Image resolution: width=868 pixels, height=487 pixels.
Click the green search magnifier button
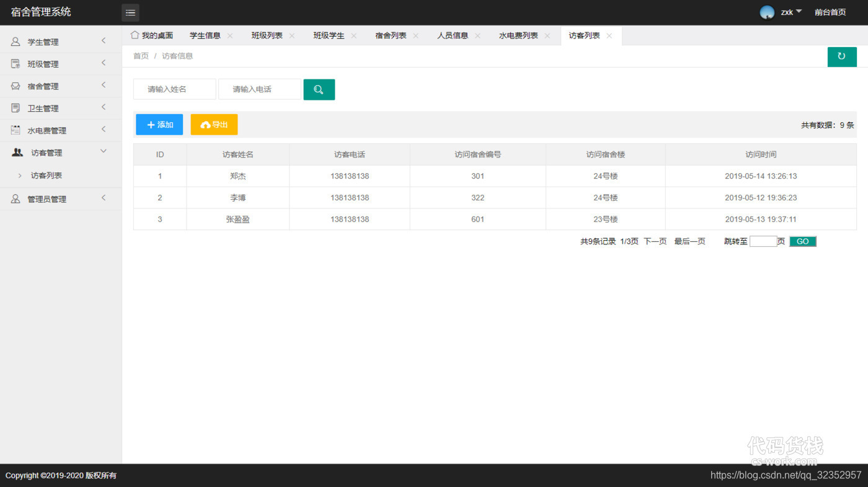point(319,89)
